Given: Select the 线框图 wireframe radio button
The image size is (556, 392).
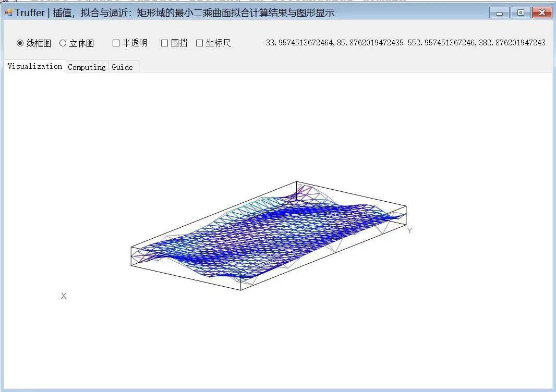Looking at the screenshot, I should (x=20, y=43).
